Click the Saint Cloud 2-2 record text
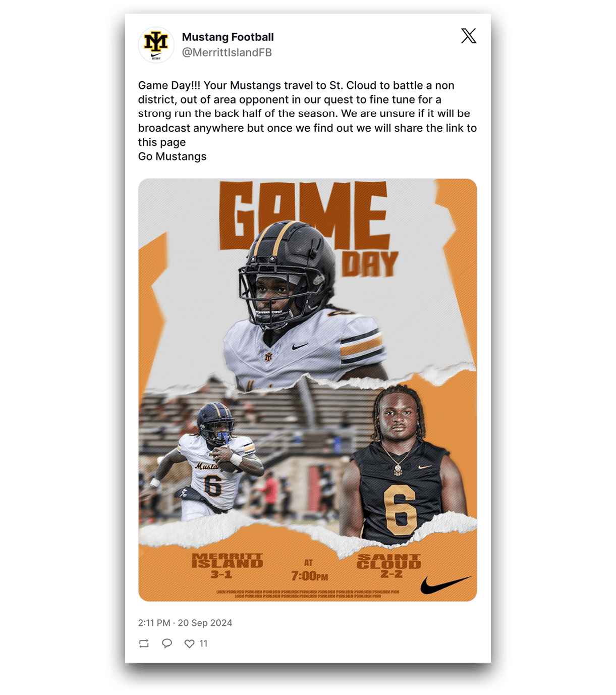 pos(389,566)
